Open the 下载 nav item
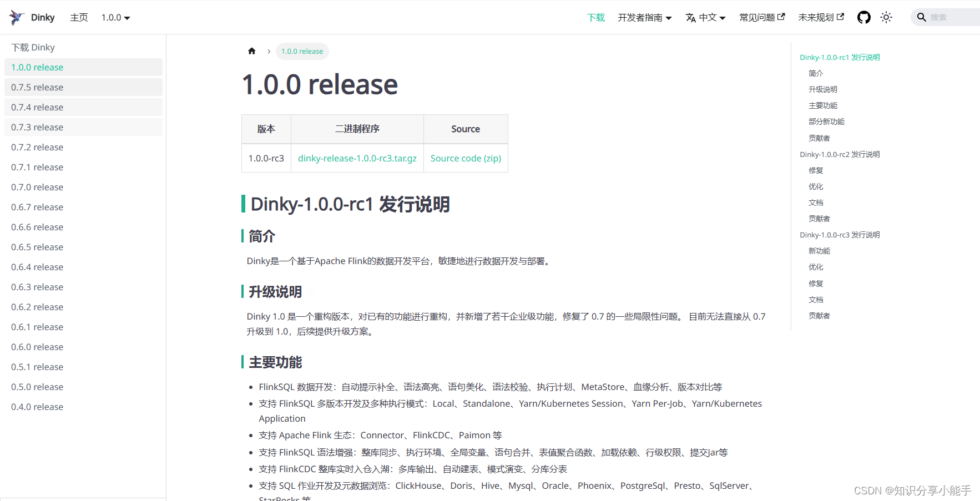 596,17
